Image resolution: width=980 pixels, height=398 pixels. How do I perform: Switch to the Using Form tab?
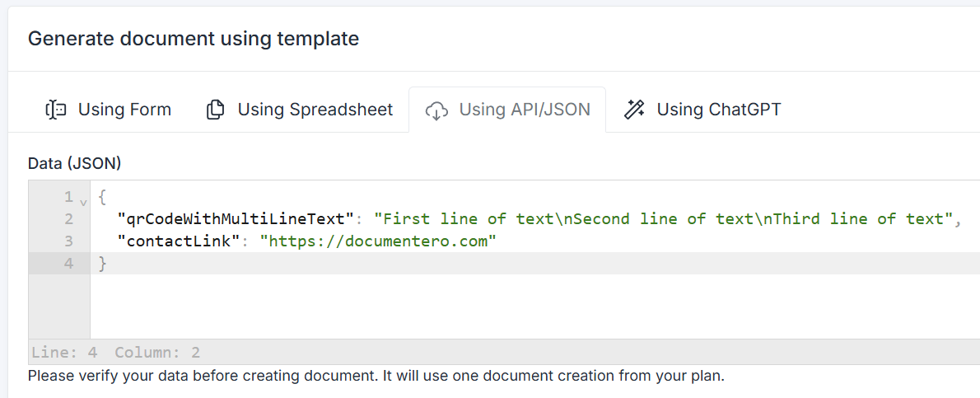tap(124, 110)
